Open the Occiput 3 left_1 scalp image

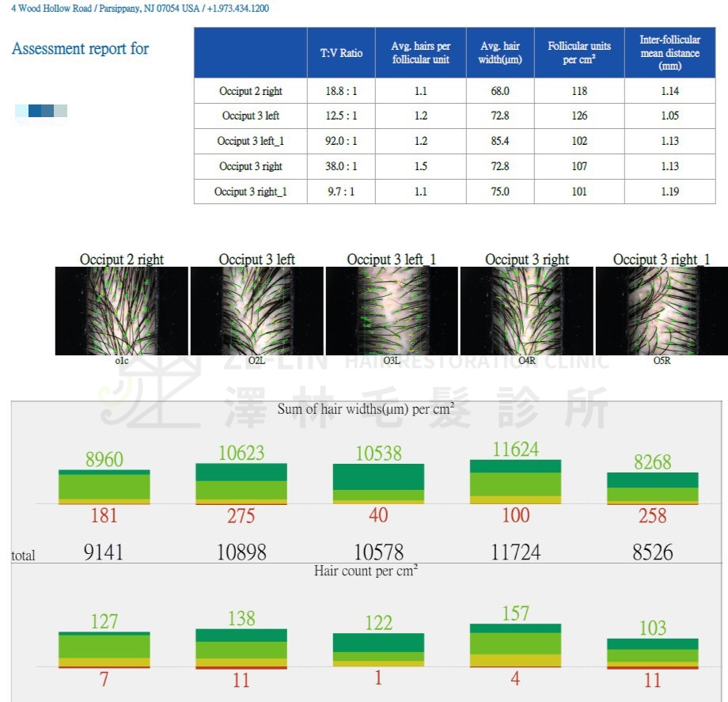tap(392, 310)
